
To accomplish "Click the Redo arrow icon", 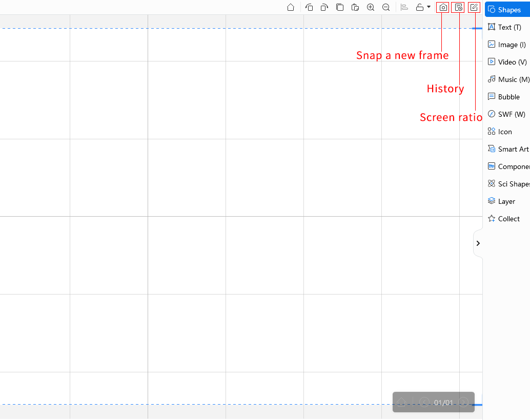I will [324, 7].
